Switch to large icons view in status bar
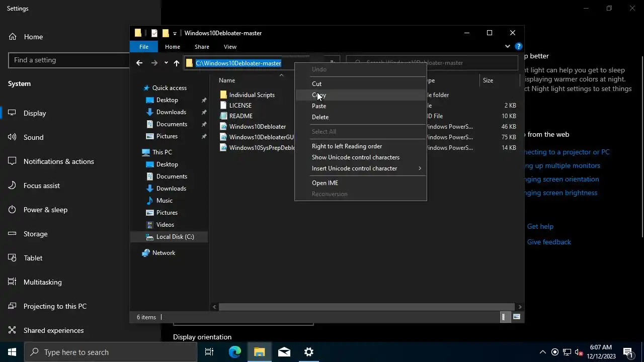The image size is (644, 362). pos(517,317)
